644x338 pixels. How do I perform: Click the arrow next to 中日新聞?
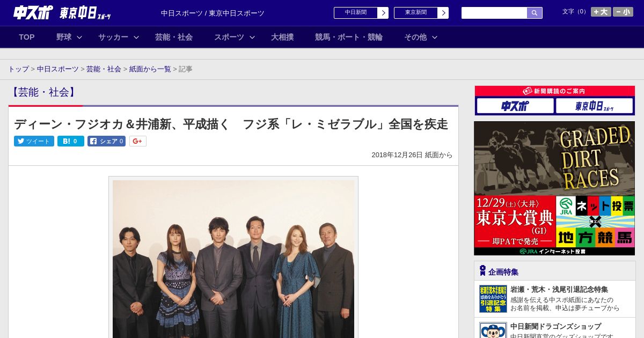[383, 13]
